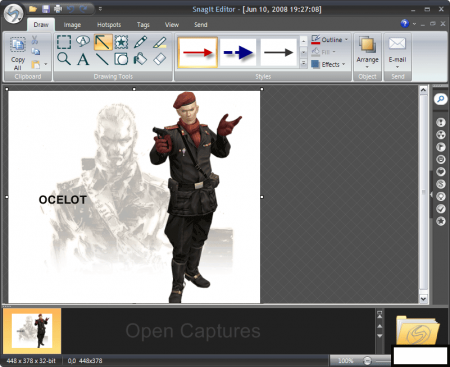This screenshot has width=450, height=367.
Task: Click the Copy All button
Action: click(18, 54)
